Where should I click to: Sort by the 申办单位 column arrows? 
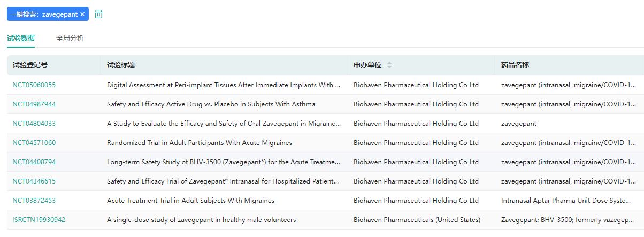pyautogui.click(x=389, y=65)
